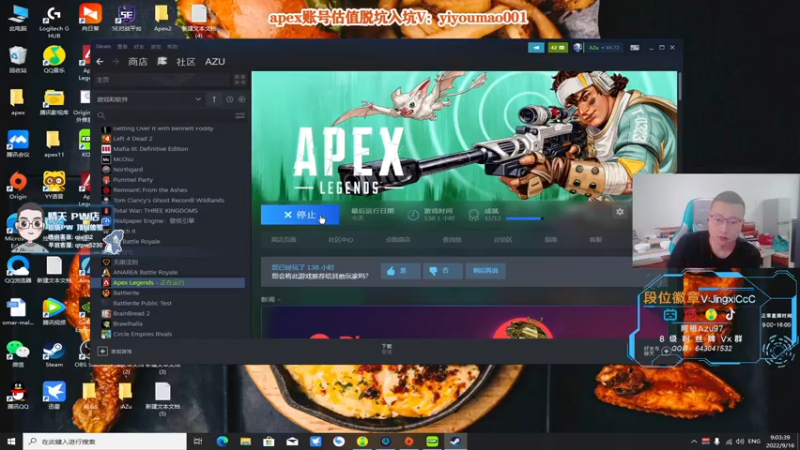Open the Steam desktop shortcut
Viewport: 800px width, 450px height.
[x=54, y=354]
